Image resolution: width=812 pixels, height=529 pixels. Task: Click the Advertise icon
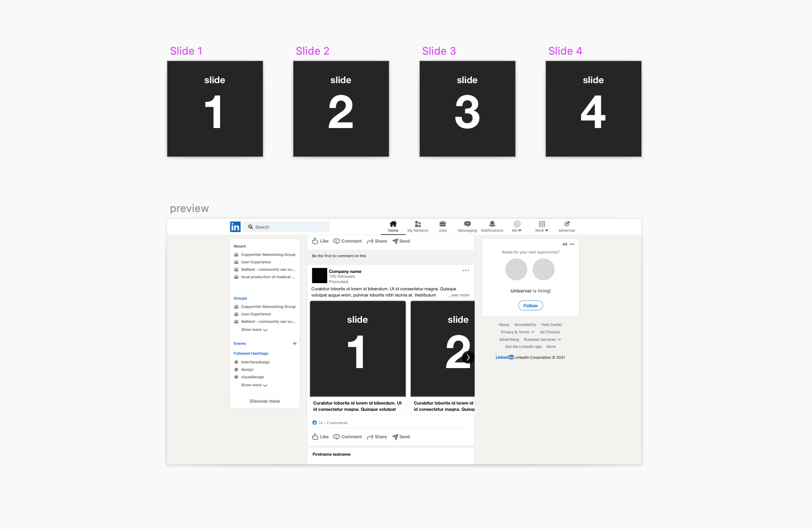[x=567, y=224]
